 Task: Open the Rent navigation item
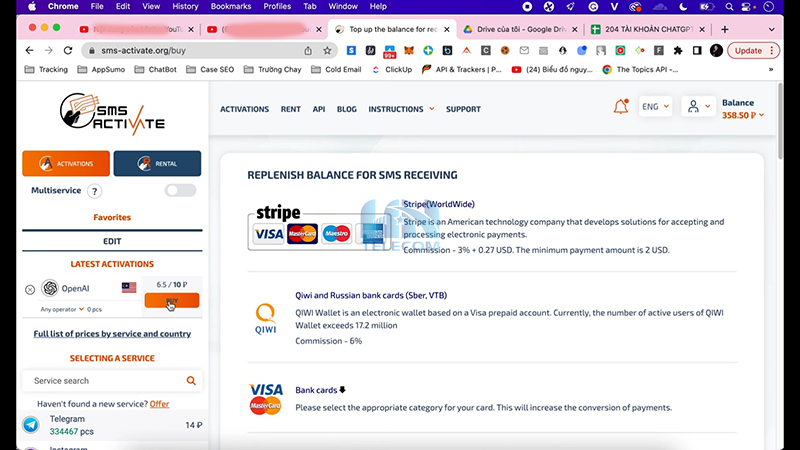click(x=290, y=109)
